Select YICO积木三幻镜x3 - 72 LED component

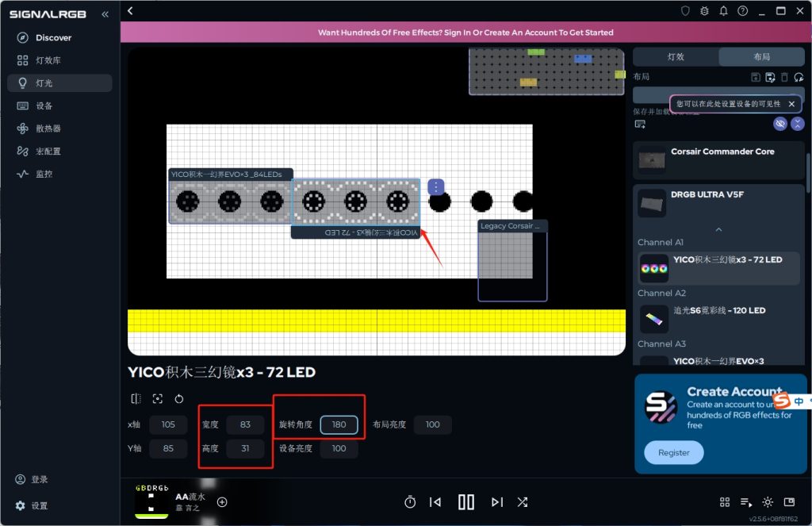click(718, 267)
